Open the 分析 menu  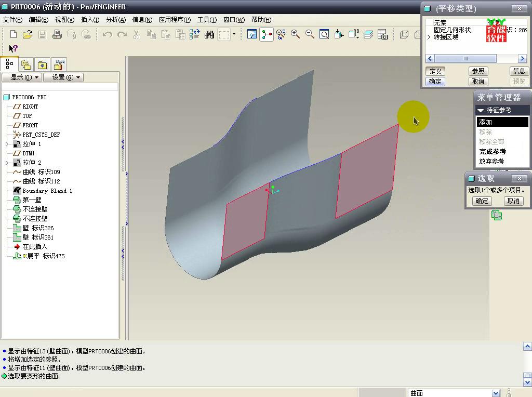point(116,20)
